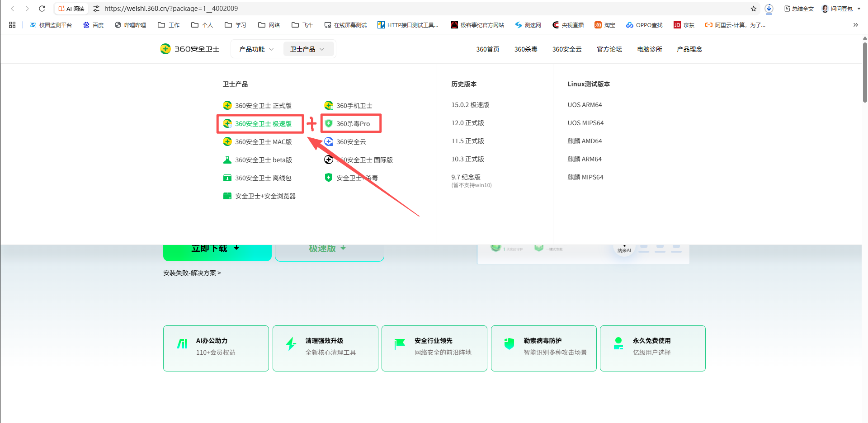The image size is (868, 423).
Task: Open the browser downloads icon
Action: [x=769, y=9]
